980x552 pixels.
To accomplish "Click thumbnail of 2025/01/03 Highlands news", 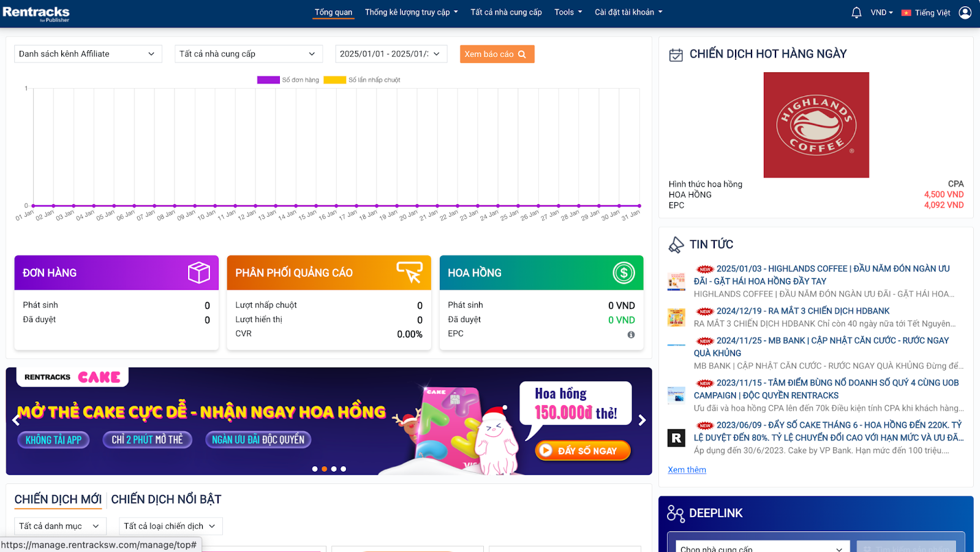I will point(676,282).
